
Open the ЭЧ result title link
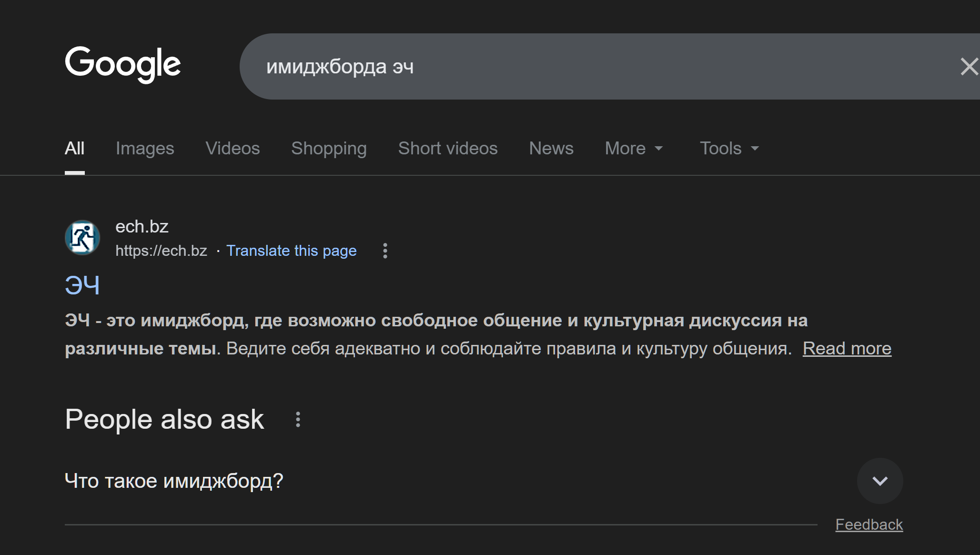(x=82, y=285)
